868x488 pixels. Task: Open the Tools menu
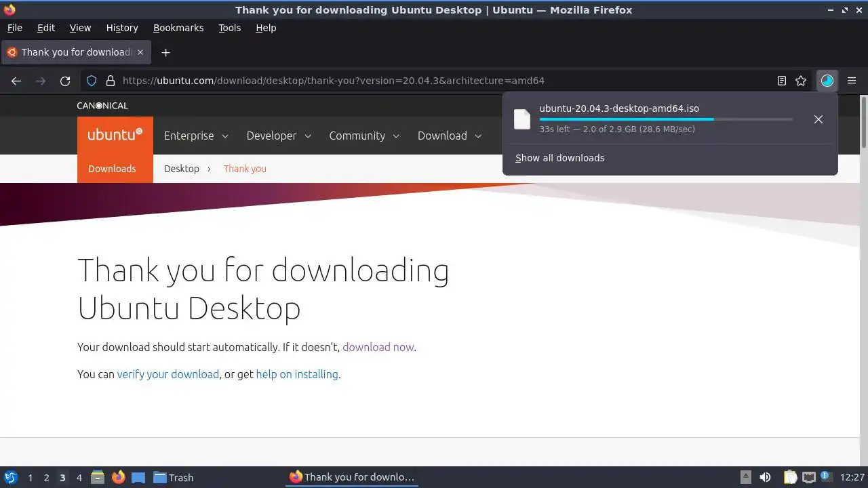tap(229, 28)
